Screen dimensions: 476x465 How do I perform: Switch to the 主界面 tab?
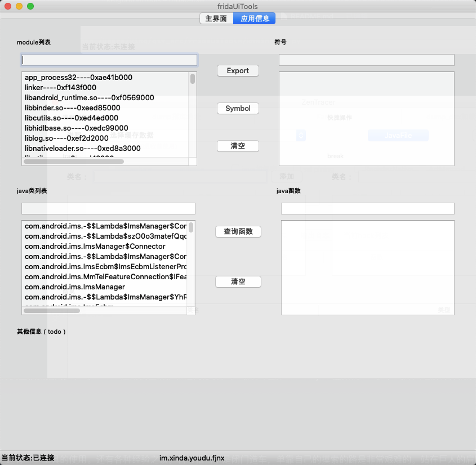point(216,19)
